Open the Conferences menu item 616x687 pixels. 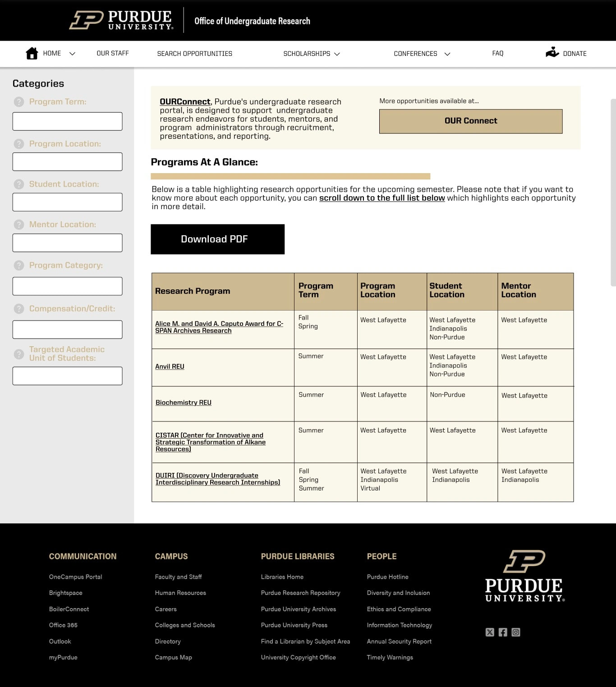click(415, 54)
